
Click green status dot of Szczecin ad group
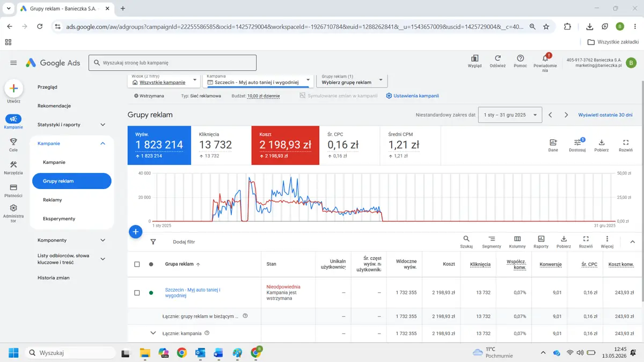[x=151, y=293]
